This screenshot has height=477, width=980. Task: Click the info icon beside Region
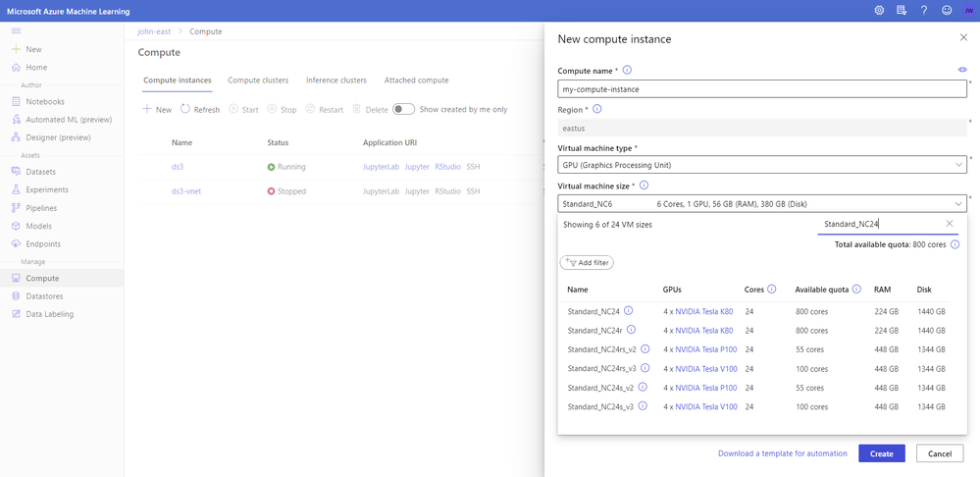point(596,109)
